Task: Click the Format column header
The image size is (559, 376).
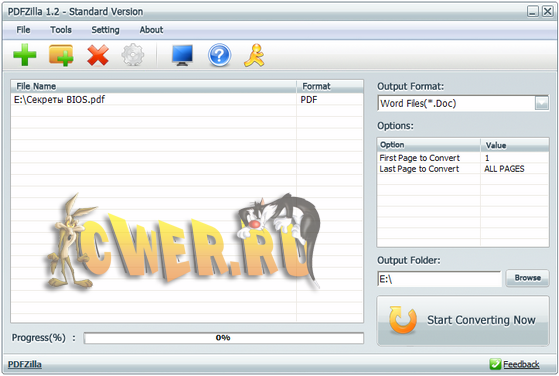Action: coord(330,86)
